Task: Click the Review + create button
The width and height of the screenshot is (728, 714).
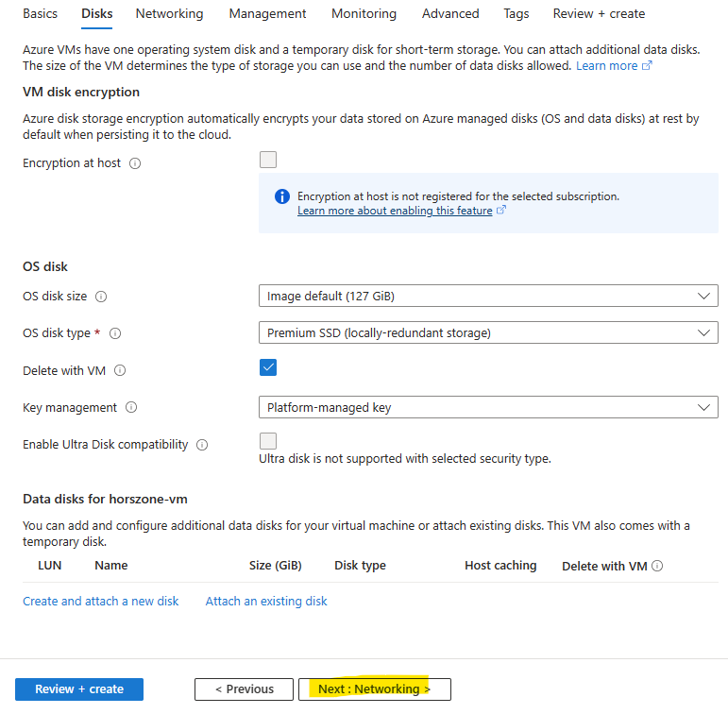Action: click(79, 689)
